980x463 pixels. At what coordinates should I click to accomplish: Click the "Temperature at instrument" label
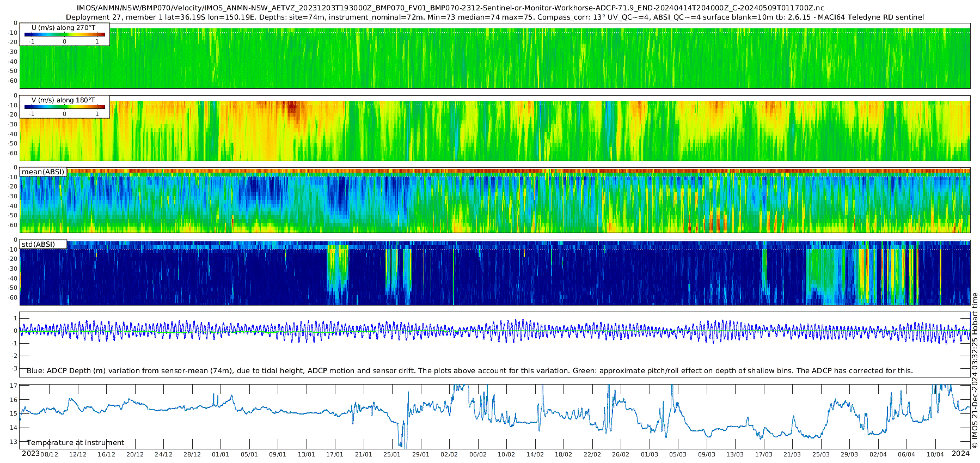point(76,442)
